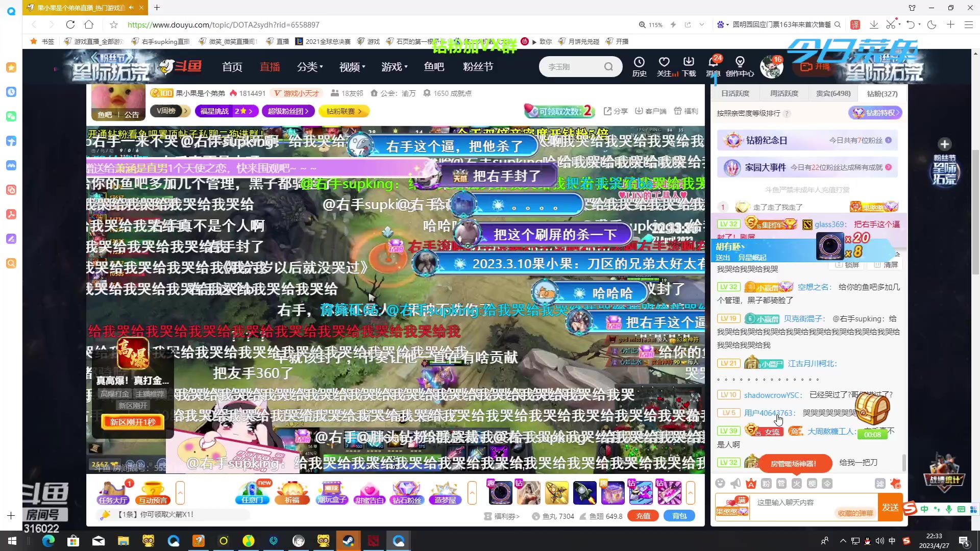Click the 充值 recharge button
The height and width of the screenshot is (551, 980).
tap(643, 516)
